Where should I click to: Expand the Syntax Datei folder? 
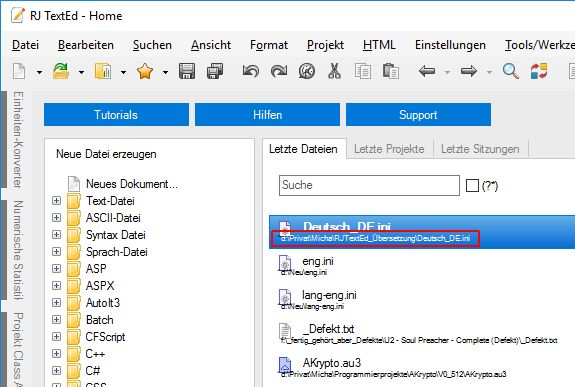pos(56,234)
